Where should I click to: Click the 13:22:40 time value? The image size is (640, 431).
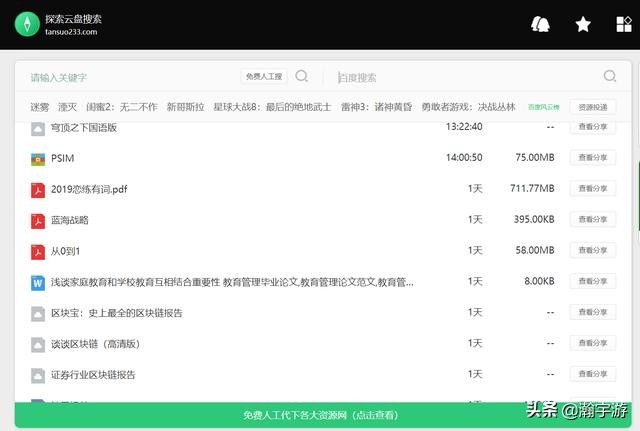tap(464, 127)
